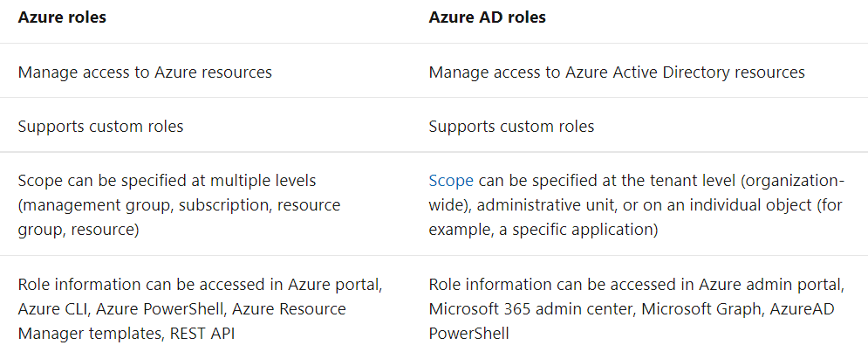Click 'Supports custom roles' under Azure roles

click(100, 127)
